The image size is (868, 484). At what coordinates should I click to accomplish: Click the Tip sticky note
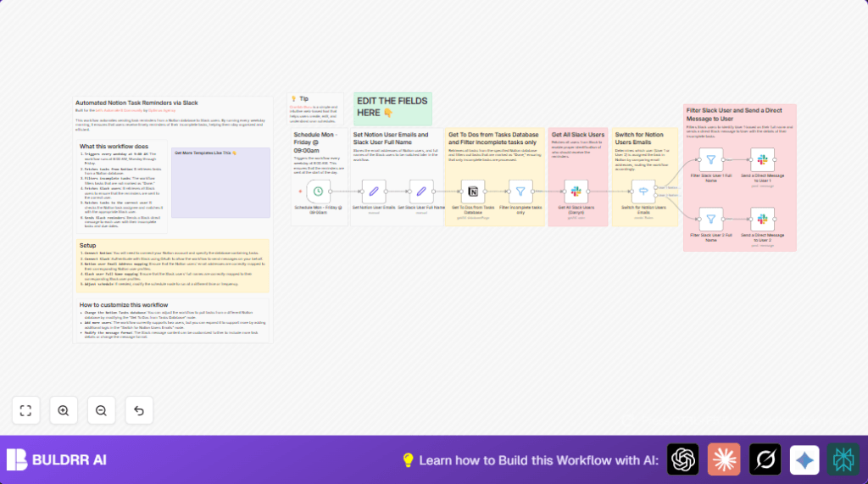tap(315, 108)
